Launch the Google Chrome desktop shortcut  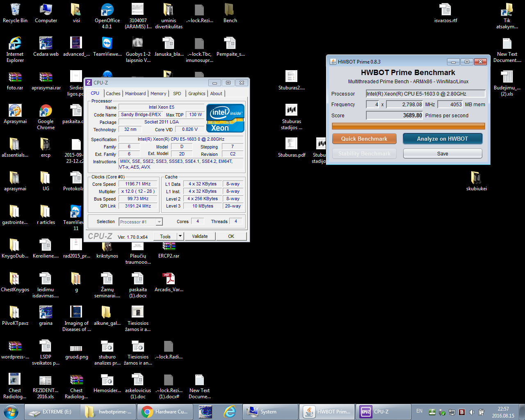pyautogui.click(x=46, y=117)
